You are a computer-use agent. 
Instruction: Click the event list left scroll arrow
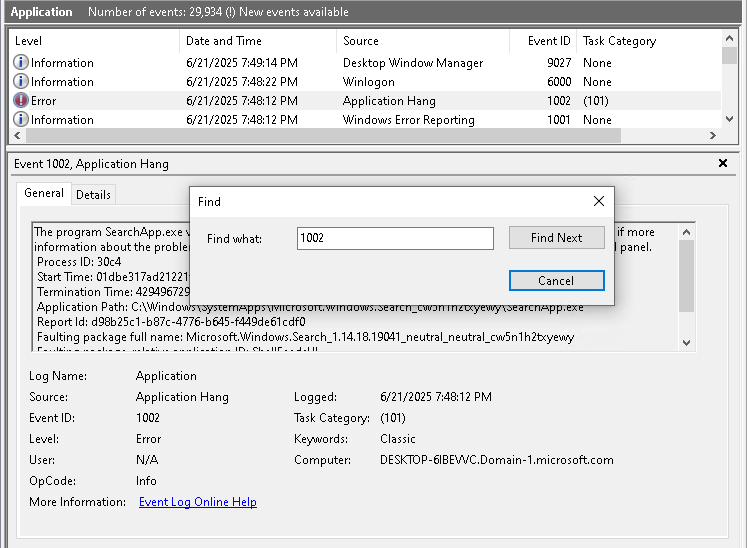(18, 135)
